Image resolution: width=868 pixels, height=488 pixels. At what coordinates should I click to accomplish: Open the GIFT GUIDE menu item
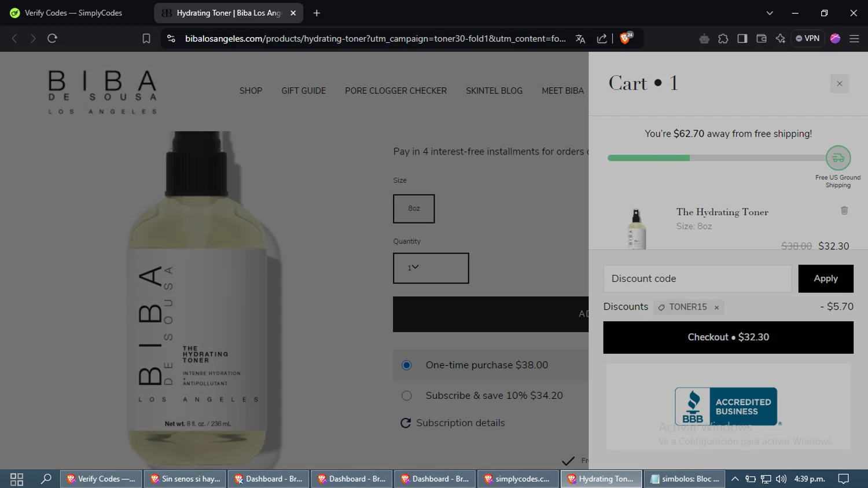tap(303, 91)
